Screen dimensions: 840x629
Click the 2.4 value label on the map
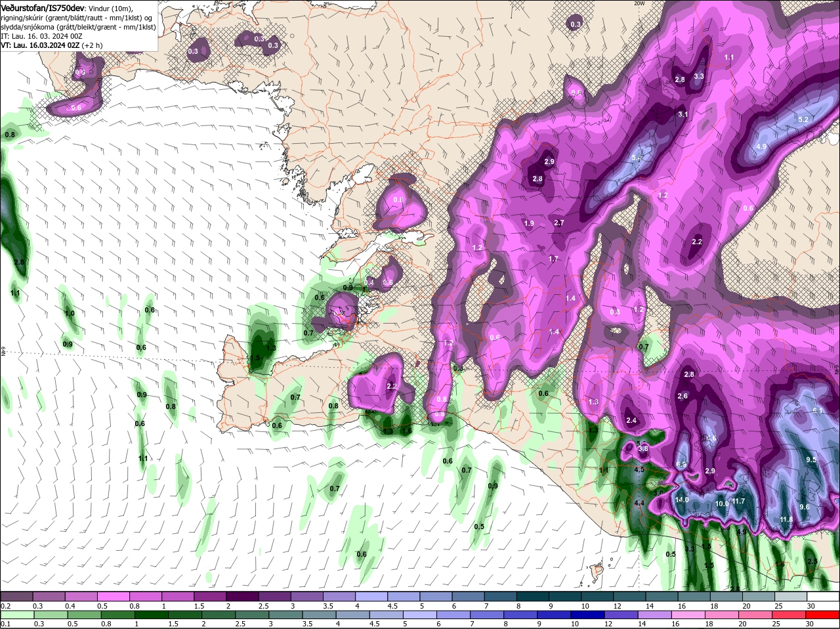point(631,420)
